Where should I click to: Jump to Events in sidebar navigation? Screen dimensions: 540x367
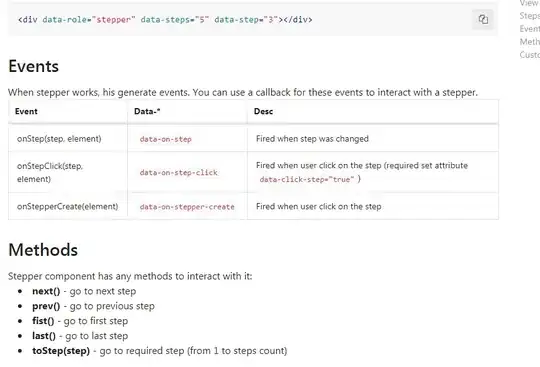point(530,29)
